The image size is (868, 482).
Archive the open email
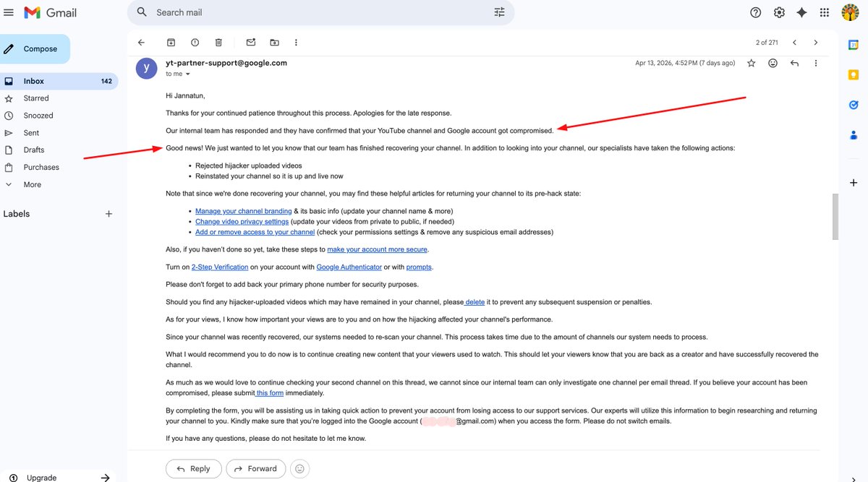pos(171,42)
